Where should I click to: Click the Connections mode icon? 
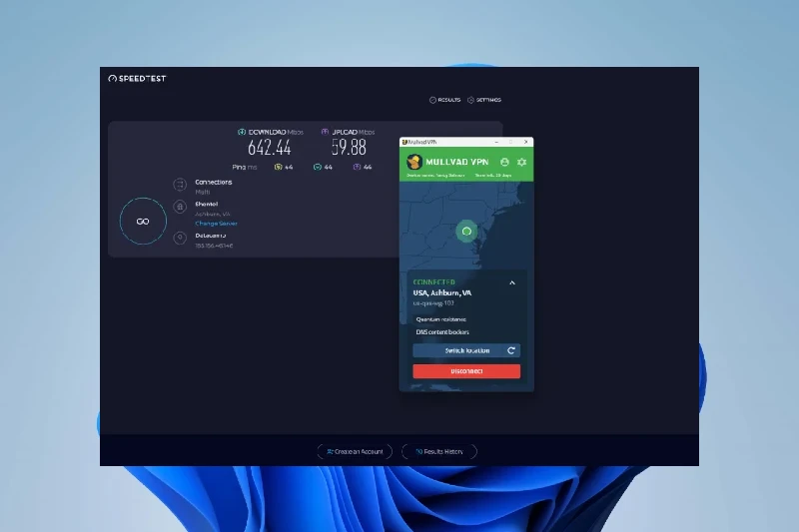(180, 185)
